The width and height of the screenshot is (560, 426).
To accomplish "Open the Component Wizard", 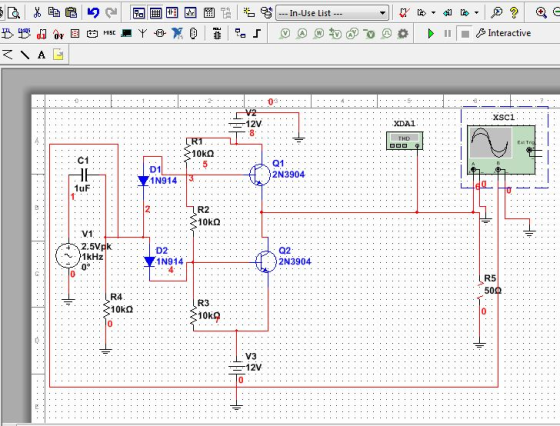I will pyautogui.click(x=249, y=13).
